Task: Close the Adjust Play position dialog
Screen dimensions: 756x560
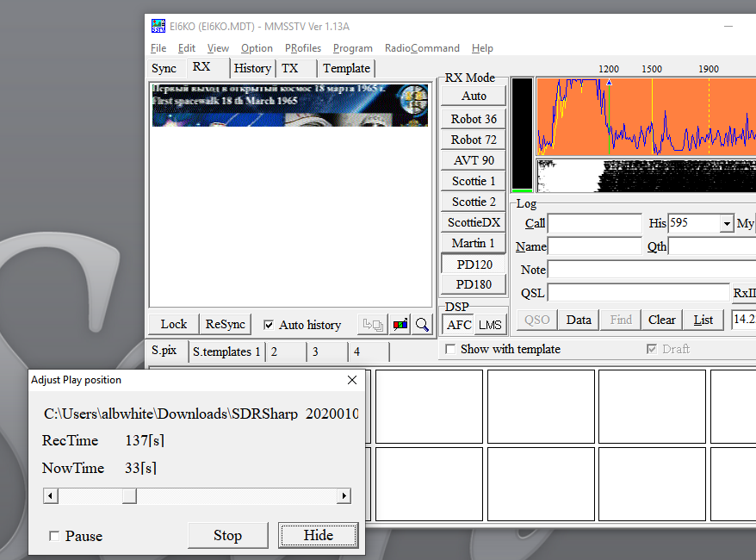Action: (352, 380)
